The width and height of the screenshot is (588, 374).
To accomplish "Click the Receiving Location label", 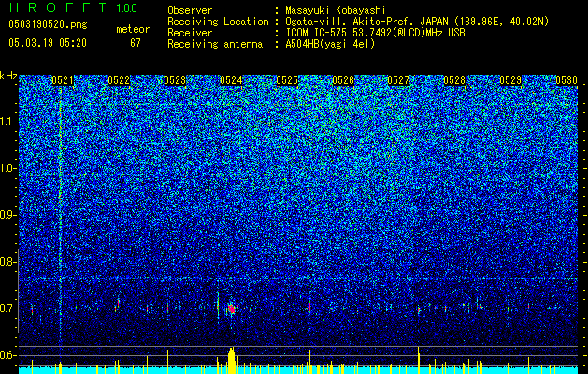I will tap(218, 22).
